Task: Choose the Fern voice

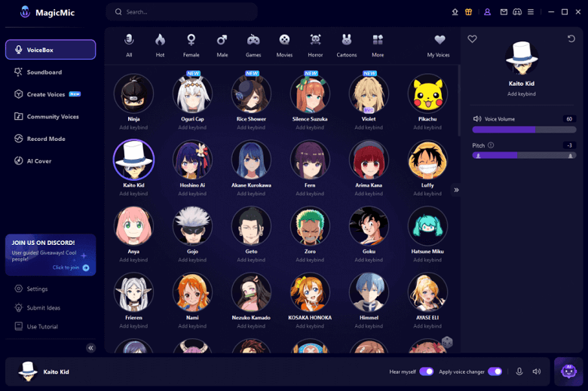Action: (x=310, y=160)
